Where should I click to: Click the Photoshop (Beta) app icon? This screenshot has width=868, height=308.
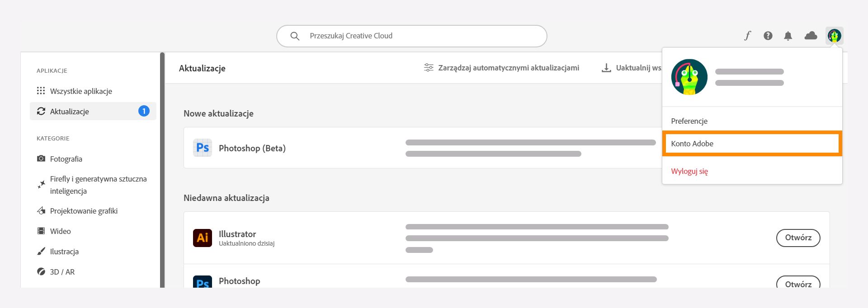tap(203, 148)
